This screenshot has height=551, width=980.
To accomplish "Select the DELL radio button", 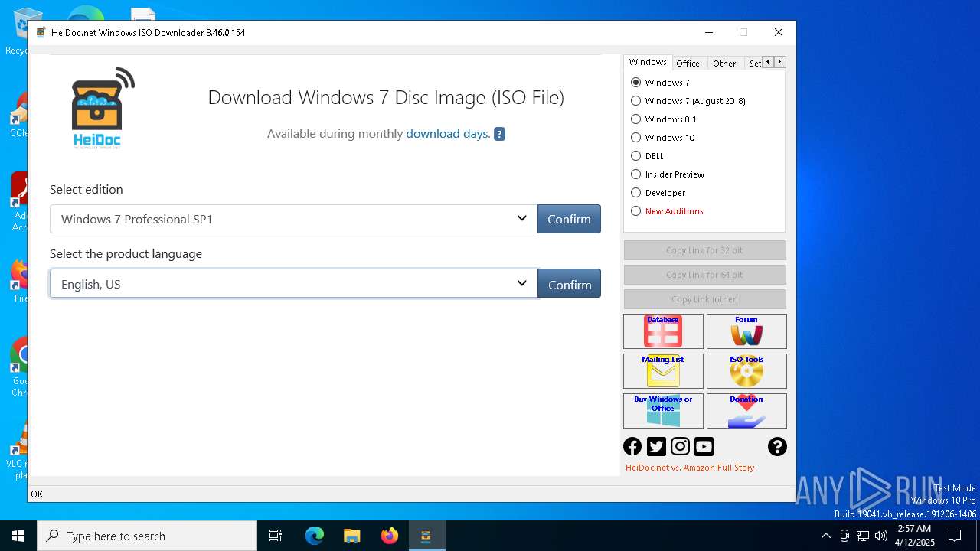I will click(x=635, y=156).
